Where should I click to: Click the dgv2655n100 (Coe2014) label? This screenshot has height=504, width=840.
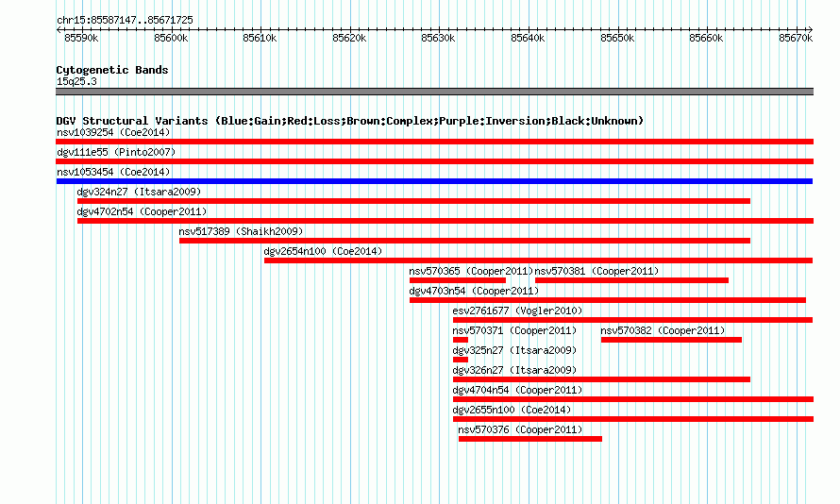[512, 410]
